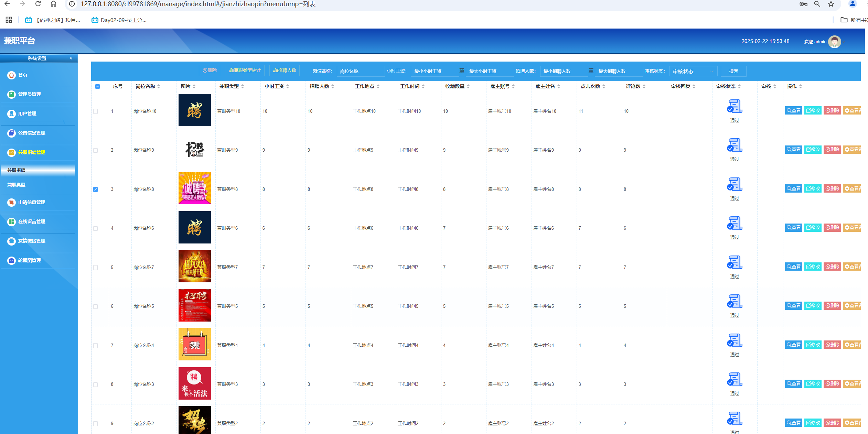Viewport: 868px width, 434px height.
Task: Check the checkbox for 岗位名称10 row
Action: [x=96, y=111]
